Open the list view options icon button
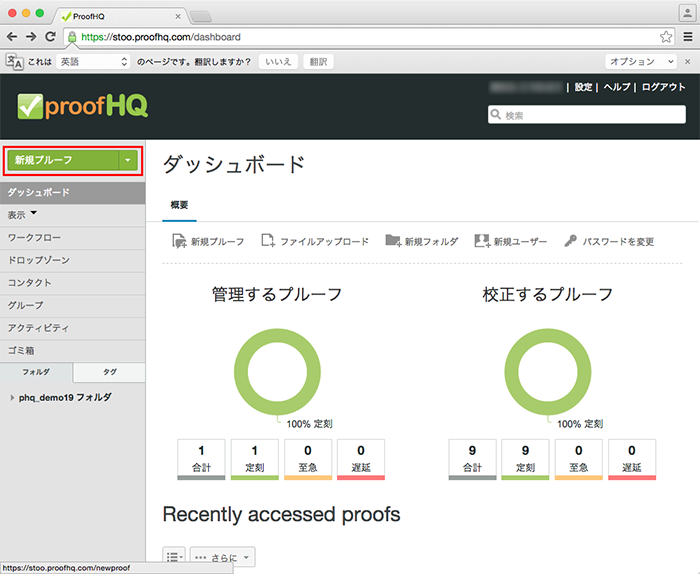Viewport: 700px width, 574px height. click(174, 557)
